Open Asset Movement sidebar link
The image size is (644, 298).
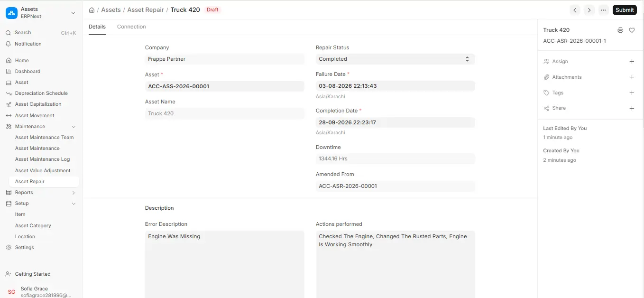pos(35,115)
